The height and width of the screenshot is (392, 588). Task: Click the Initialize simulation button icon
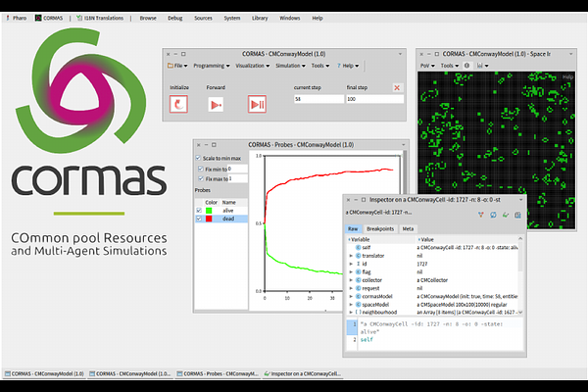[x=178, y=104]
